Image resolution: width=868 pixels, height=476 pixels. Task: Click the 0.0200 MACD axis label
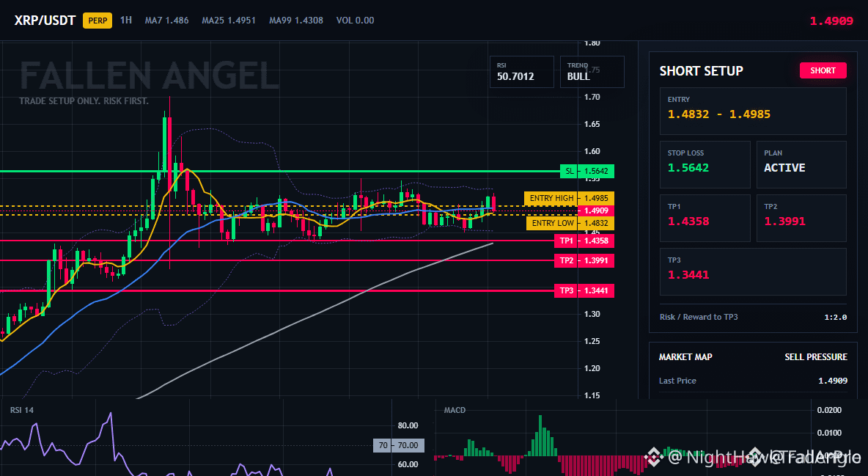pos(829,410)
